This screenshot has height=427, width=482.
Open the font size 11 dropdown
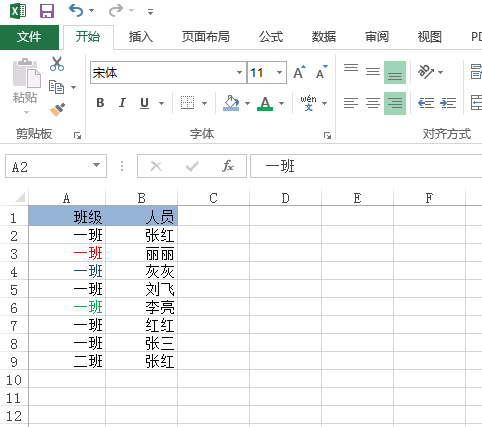(x=279, y=72)
